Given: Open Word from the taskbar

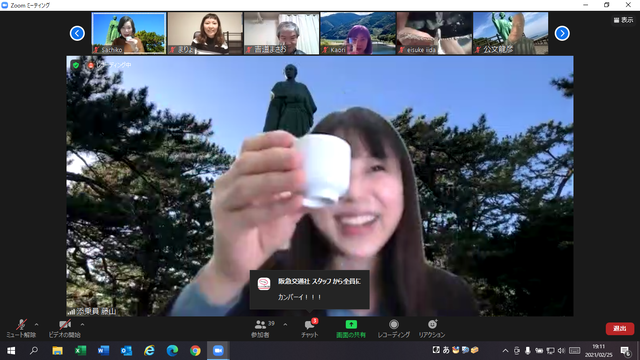Looking at the screenshot, I should coord(103,351).
